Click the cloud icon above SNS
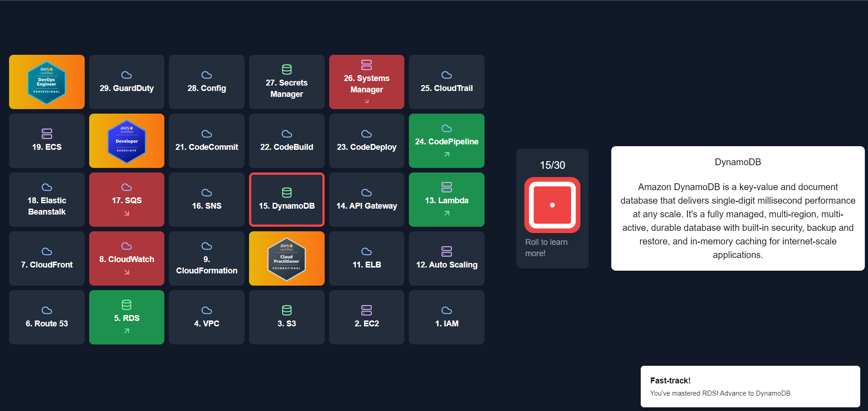868x411 pixels. 207,192
